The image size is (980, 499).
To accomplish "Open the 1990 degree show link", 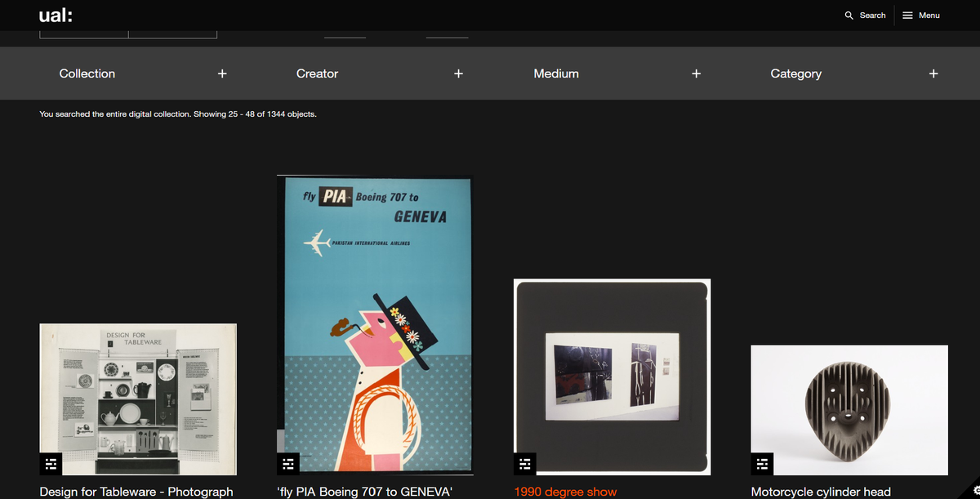I will click(x=565, y=492).
